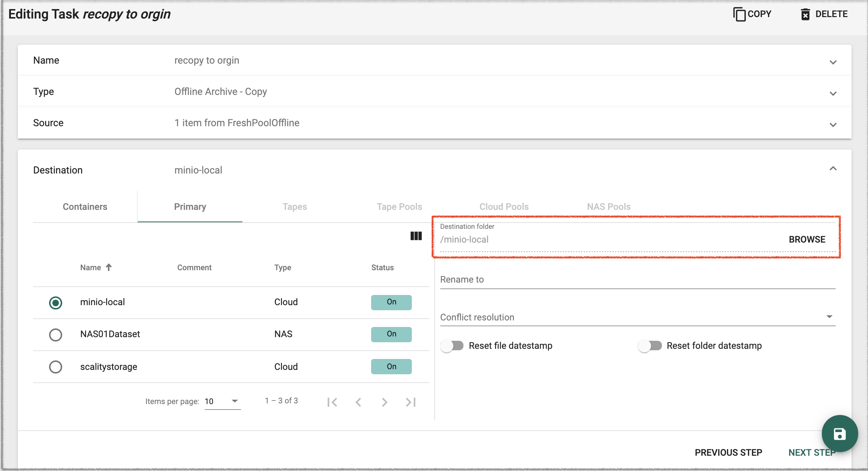Click the BROWSE button
Screen dimensions: 868x471
[x=807, y=239]
